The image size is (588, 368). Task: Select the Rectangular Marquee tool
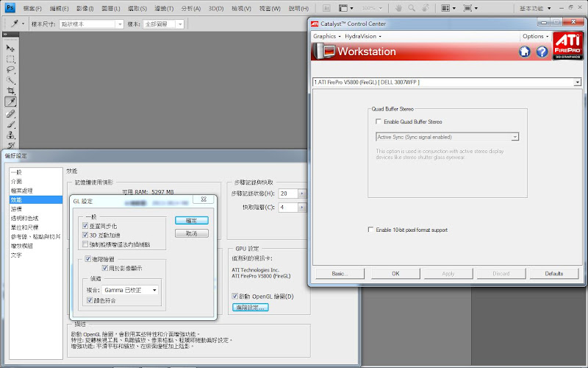click(10, 59)
